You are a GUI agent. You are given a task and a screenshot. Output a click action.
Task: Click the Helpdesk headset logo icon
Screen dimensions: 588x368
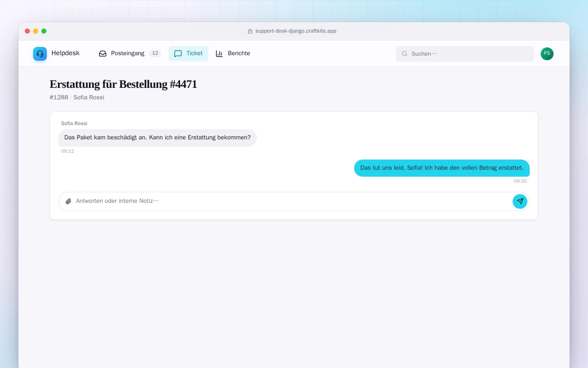[x=40, y=54]
